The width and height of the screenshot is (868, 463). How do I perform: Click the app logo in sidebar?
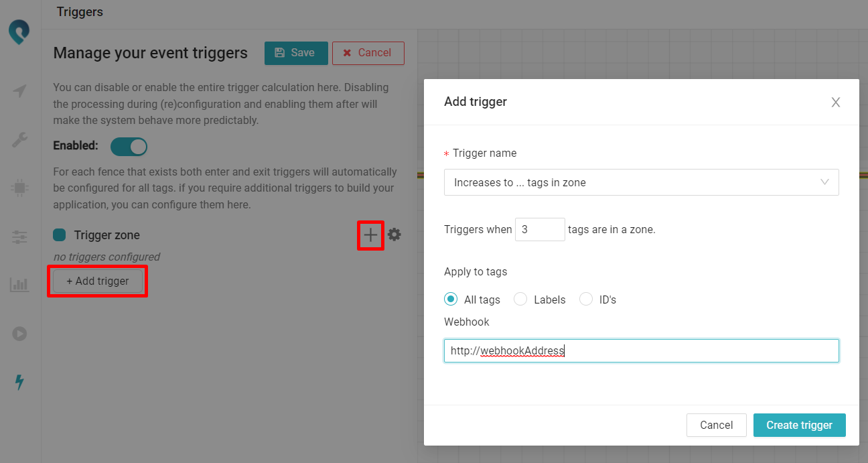[19, 31]
